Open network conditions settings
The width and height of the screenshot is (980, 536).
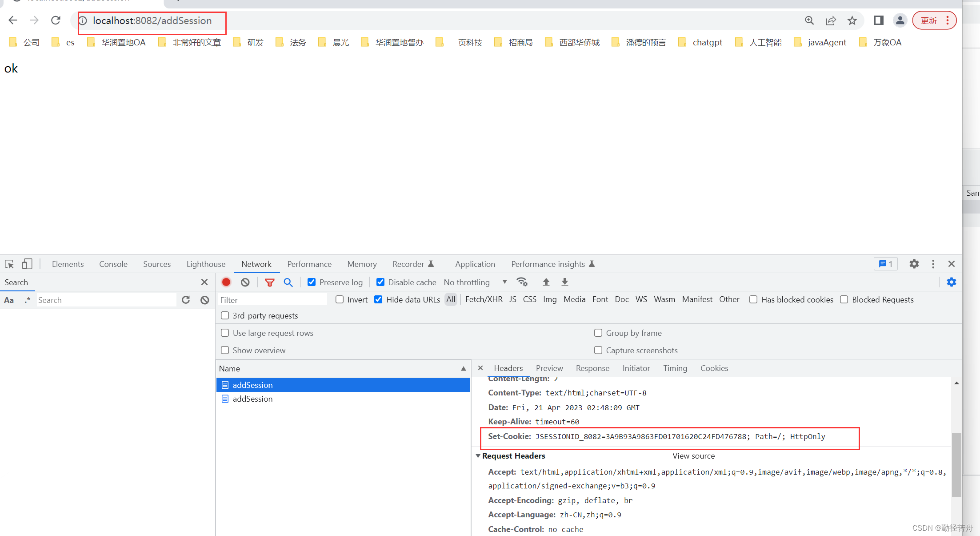[x=522, y=282]
